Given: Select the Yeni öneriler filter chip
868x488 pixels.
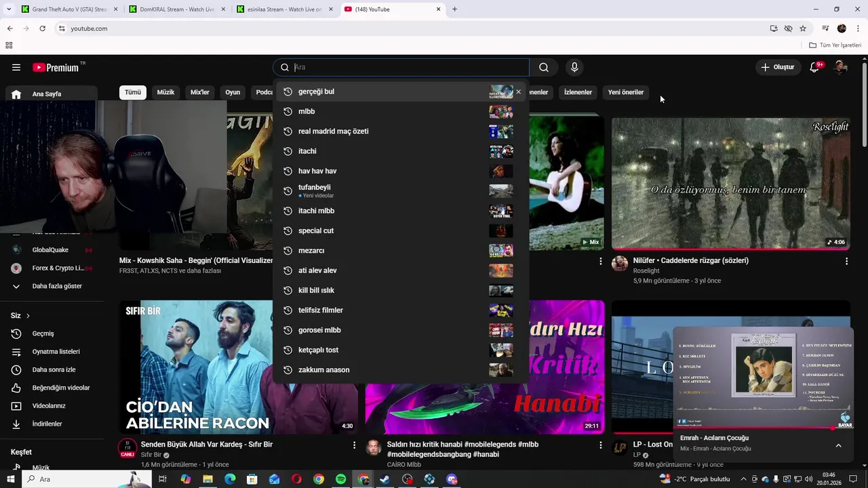Looking at the screenshot, I should 625,92.
